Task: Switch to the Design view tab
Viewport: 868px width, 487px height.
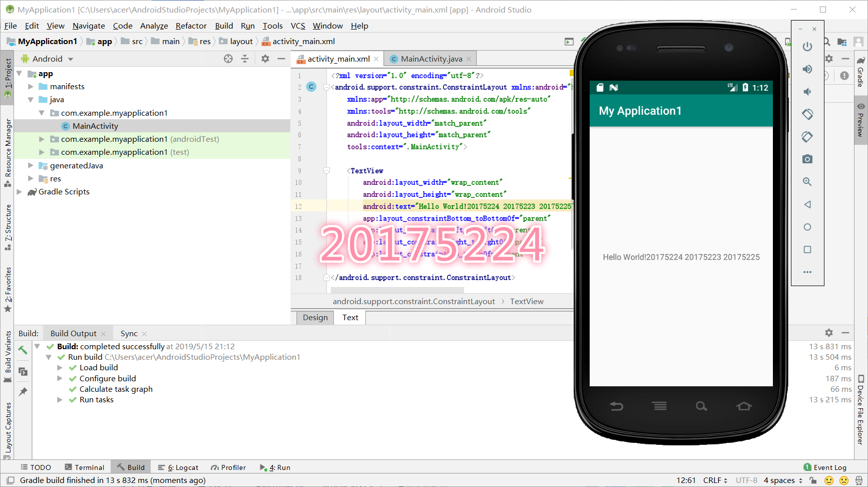Action: pos(315,318)
